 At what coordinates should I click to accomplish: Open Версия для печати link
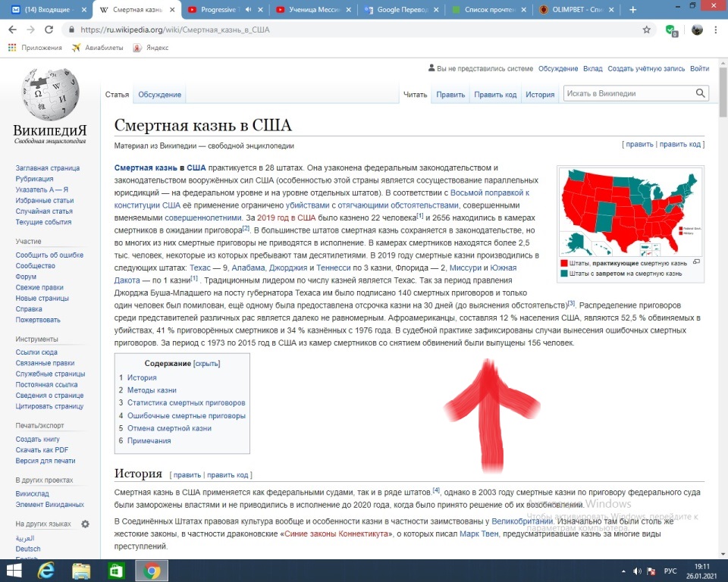(45, 461)
